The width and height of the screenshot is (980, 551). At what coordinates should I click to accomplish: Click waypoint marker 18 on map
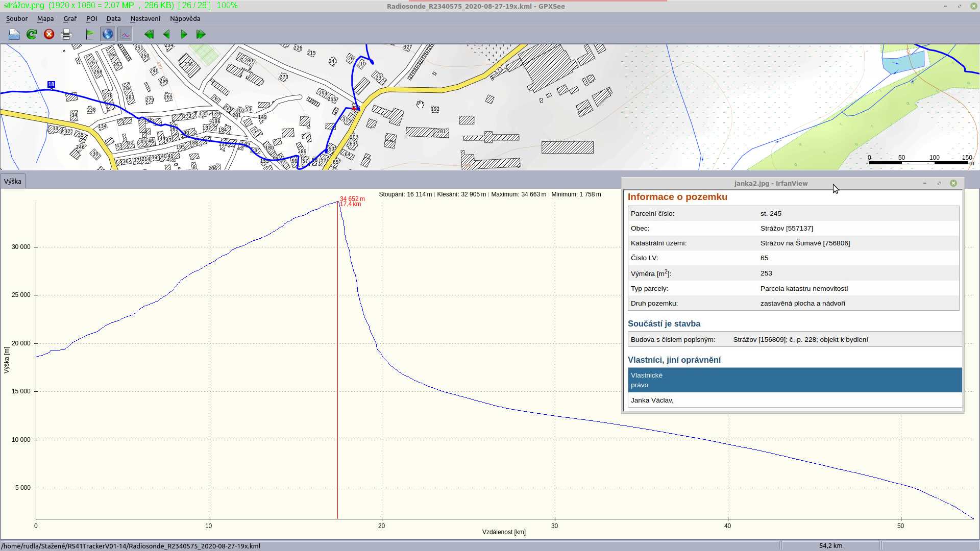(x=51, y=84)
